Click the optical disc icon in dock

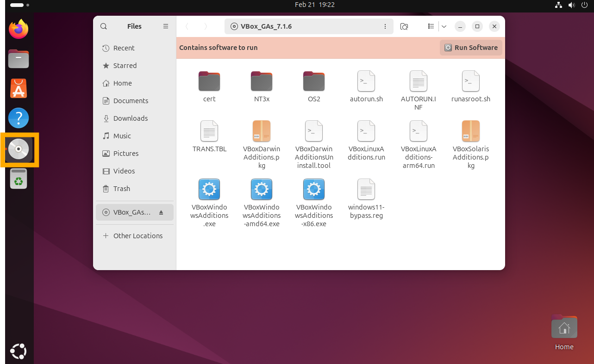click(19, 149)
